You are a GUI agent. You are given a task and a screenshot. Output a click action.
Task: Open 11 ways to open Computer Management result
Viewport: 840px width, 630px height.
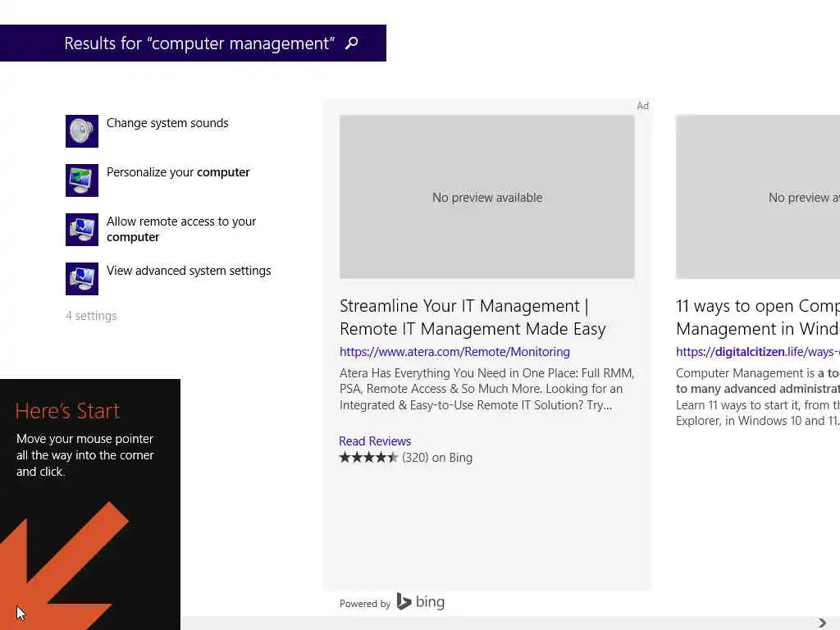(757, 317)
